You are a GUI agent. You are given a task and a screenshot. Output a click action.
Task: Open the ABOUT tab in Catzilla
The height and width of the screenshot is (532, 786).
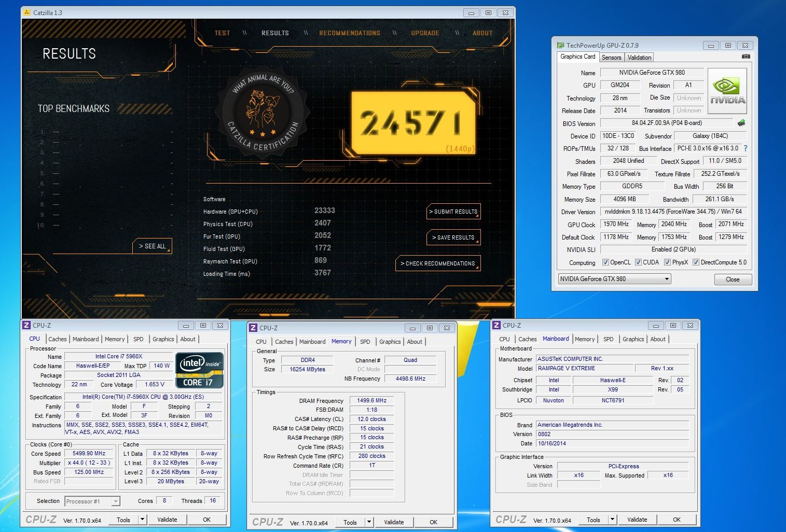pyautogui.click(x=482, y=33)
